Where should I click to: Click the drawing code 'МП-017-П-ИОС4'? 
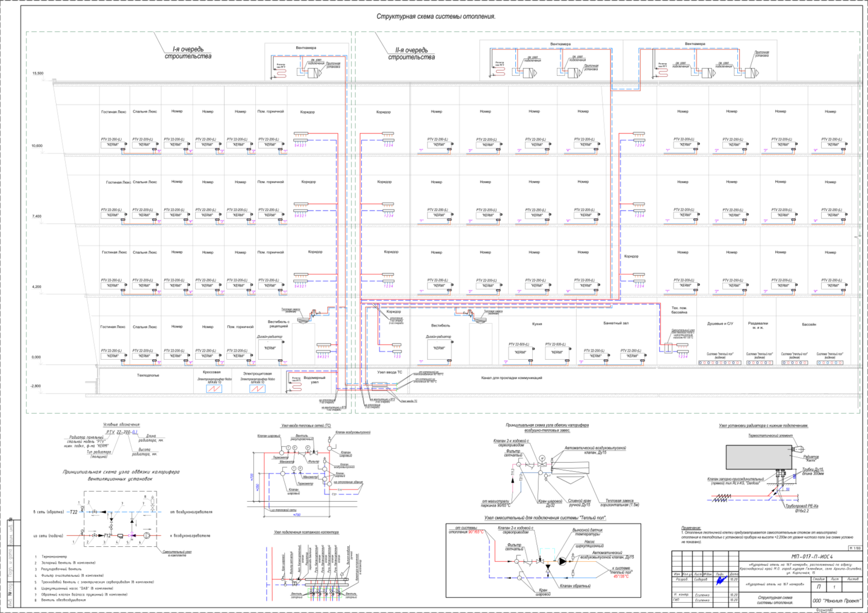812,556
